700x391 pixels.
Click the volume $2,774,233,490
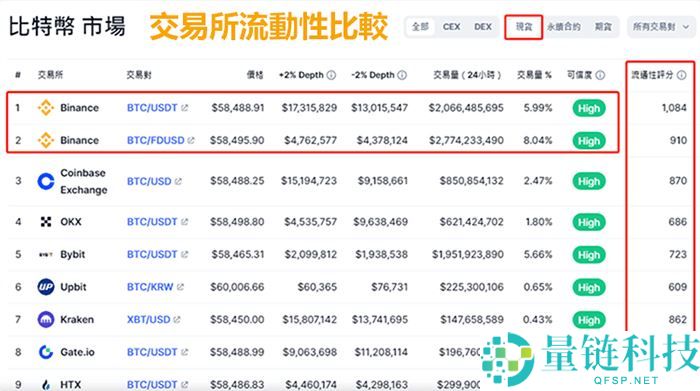pyautogui.click(x=466, y=140)
